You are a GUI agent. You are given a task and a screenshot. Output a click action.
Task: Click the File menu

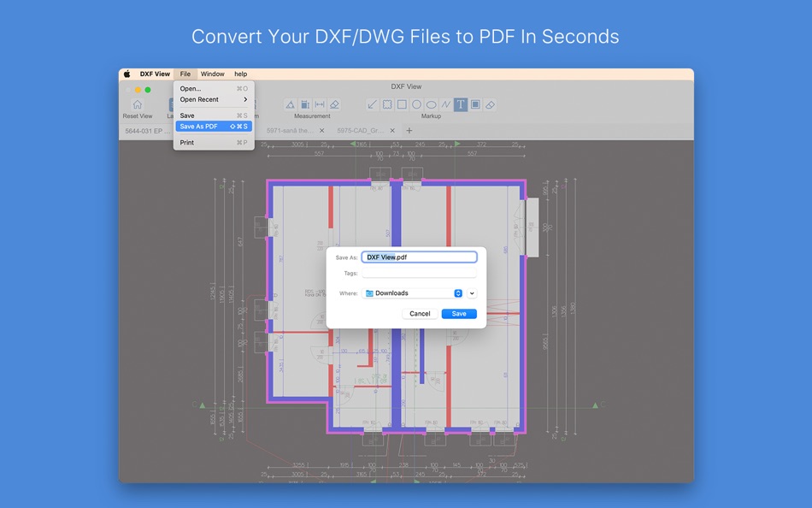185,74
